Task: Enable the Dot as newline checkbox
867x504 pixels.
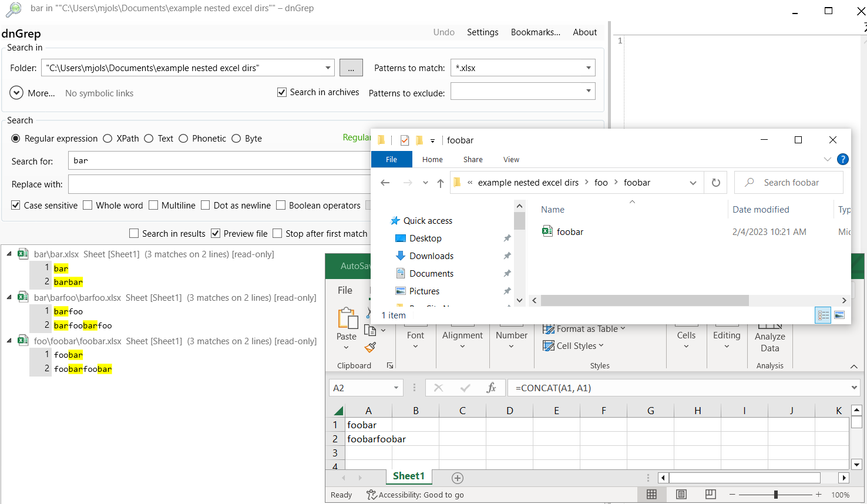Action: [206, 205]
